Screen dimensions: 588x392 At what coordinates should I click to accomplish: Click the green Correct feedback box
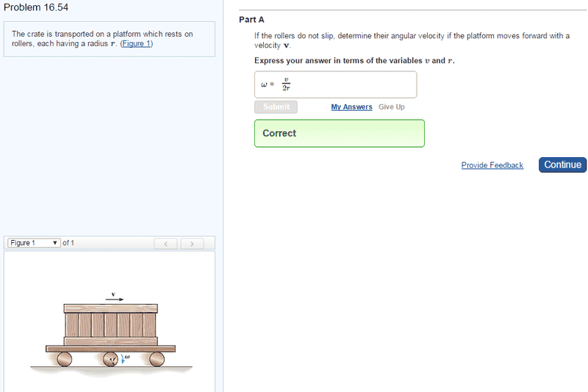pos(339,134)
